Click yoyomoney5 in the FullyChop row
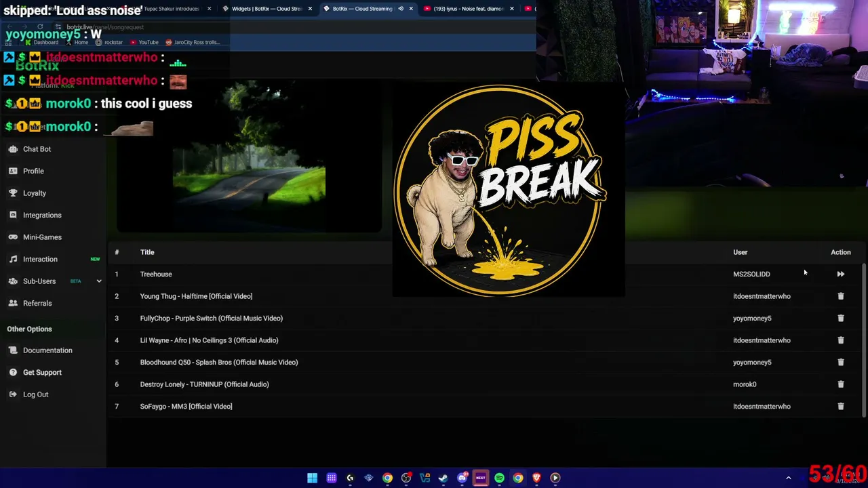This screenshot has width=868, height=488. tap(752, 318)
